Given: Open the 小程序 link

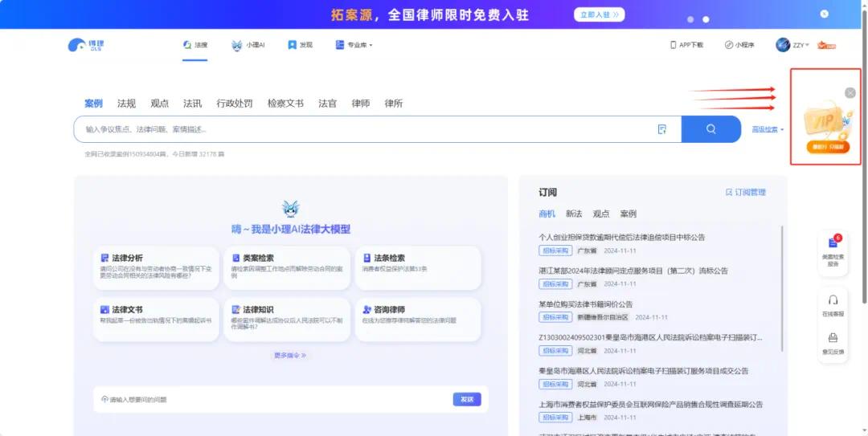Looking at the screenshot, I should (x=739, y=45).
